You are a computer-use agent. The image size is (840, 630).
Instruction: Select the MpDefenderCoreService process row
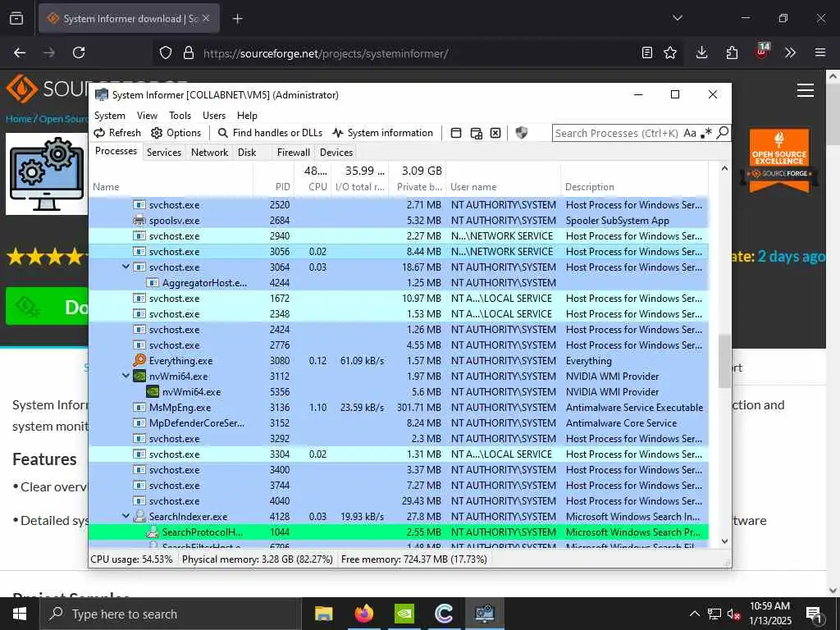coord(398,422)
